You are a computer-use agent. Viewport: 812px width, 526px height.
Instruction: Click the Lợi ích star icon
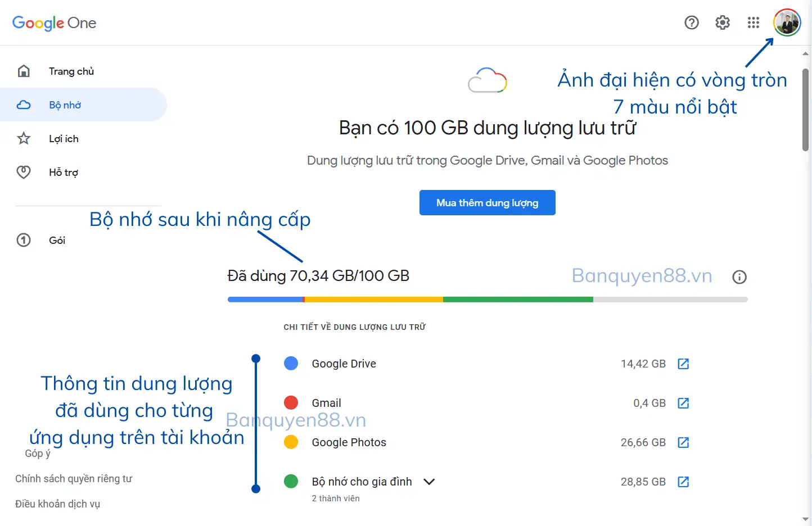(x=24, y=138)
